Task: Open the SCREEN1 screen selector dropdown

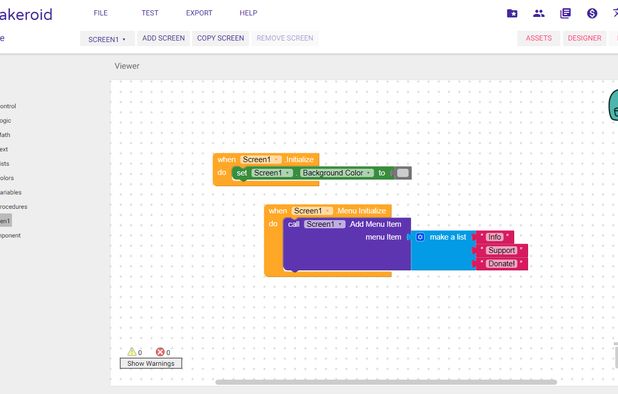Action: [x=107, y=39]
